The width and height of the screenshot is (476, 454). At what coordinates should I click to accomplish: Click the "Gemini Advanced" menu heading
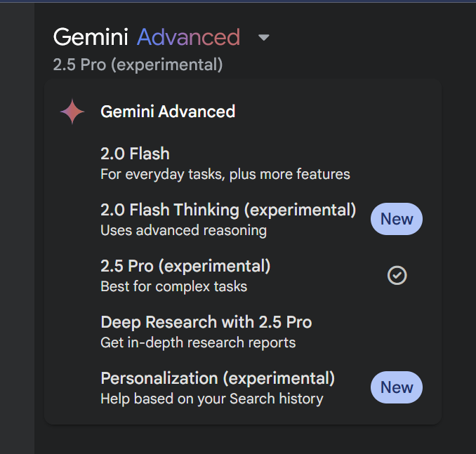point(168,112)
